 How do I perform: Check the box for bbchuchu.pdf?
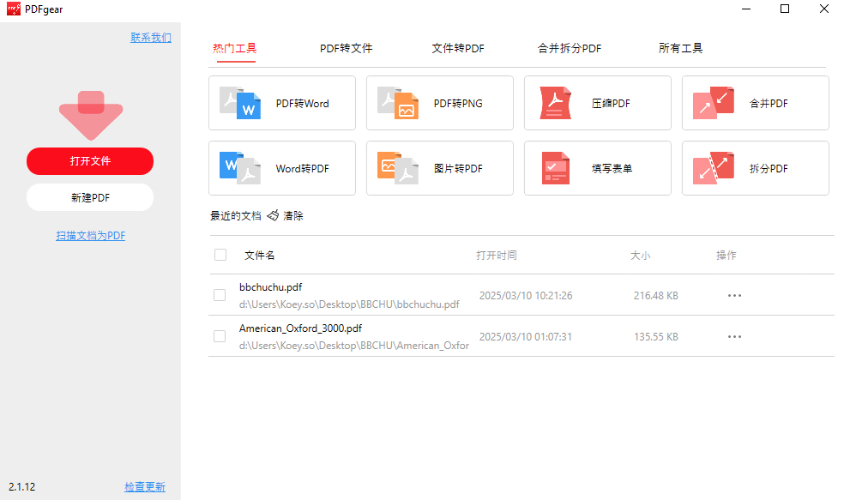click(x=220, y=295)
